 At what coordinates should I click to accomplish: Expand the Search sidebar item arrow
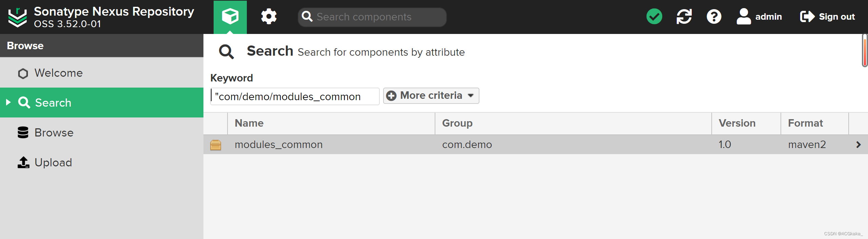tap(8, 102)
